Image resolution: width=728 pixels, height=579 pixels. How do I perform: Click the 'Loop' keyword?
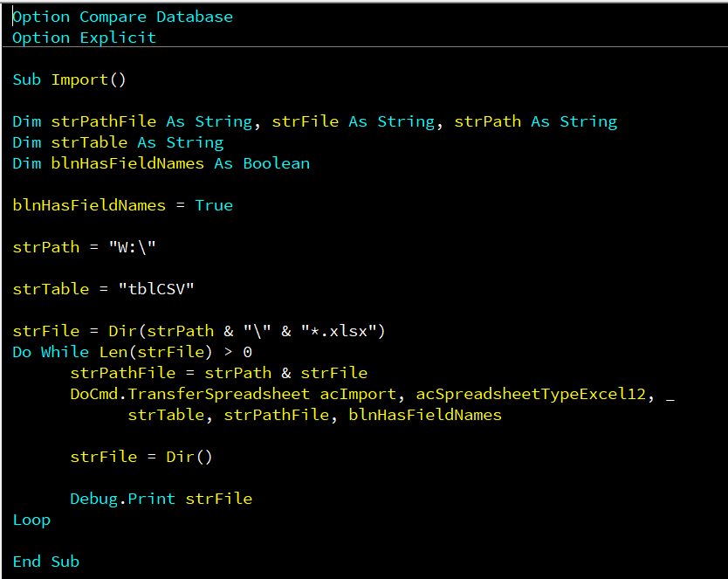[31, 520]
